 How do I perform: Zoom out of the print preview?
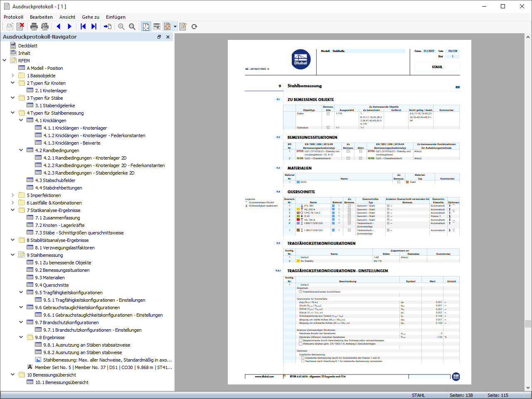[132, 27]
